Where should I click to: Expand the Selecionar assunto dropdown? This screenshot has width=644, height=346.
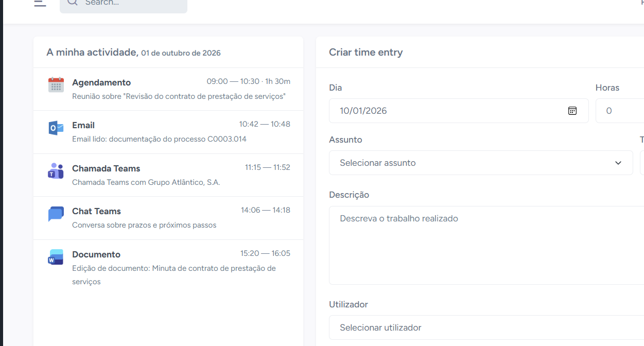[x=481, y=163]
